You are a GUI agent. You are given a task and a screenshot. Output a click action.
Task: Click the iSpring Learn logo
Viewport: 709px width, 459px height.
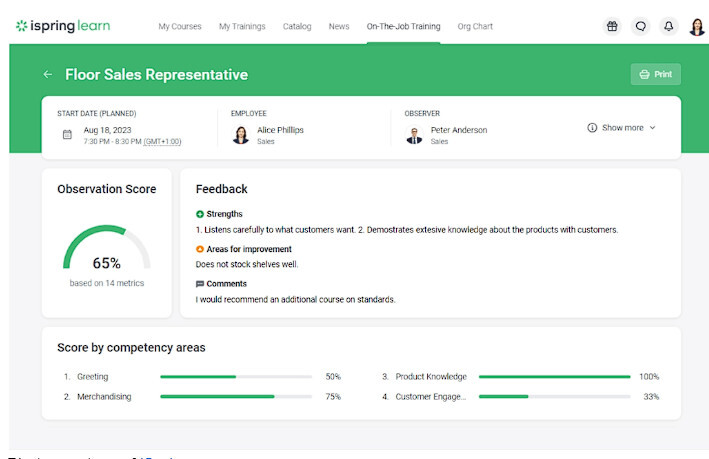tap(63, 26)
